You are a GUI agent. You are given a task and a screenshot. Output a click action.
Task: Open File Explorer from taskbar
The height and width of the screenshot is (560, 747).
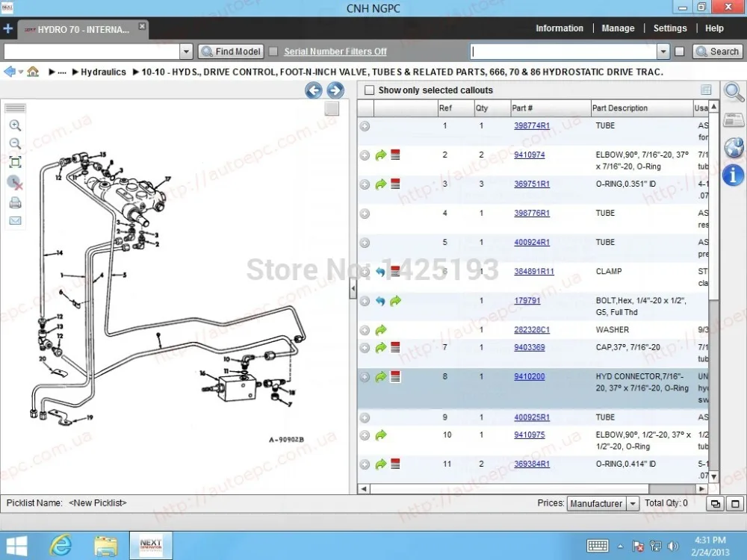[105, 547]
